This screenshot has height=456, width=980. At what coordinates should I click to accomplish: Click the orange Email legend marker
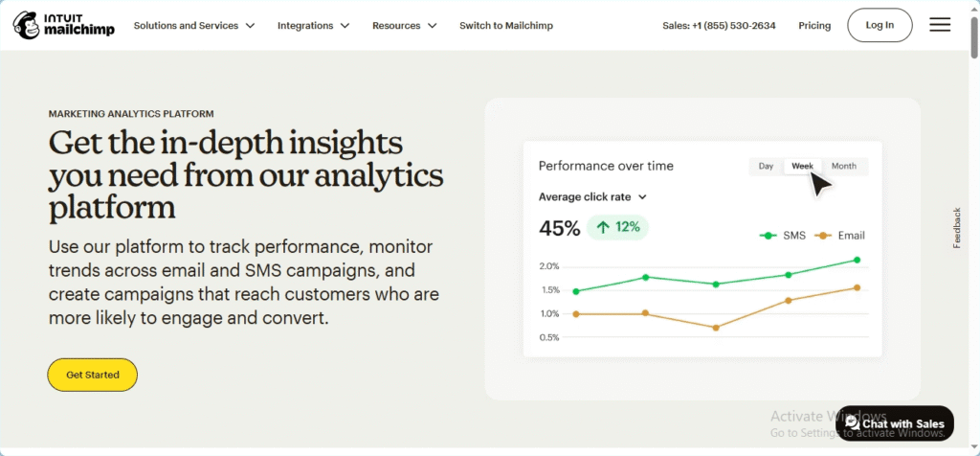click(x=824, y=236)
